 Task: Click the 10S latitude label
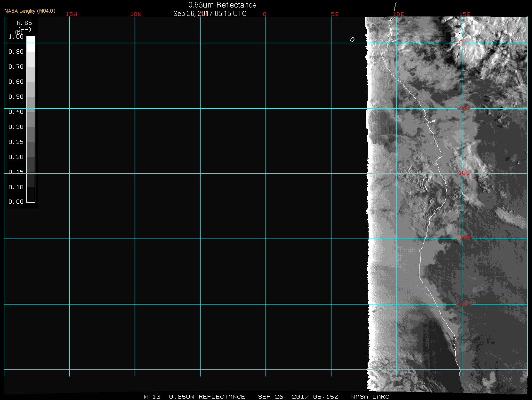coord(464,173)
